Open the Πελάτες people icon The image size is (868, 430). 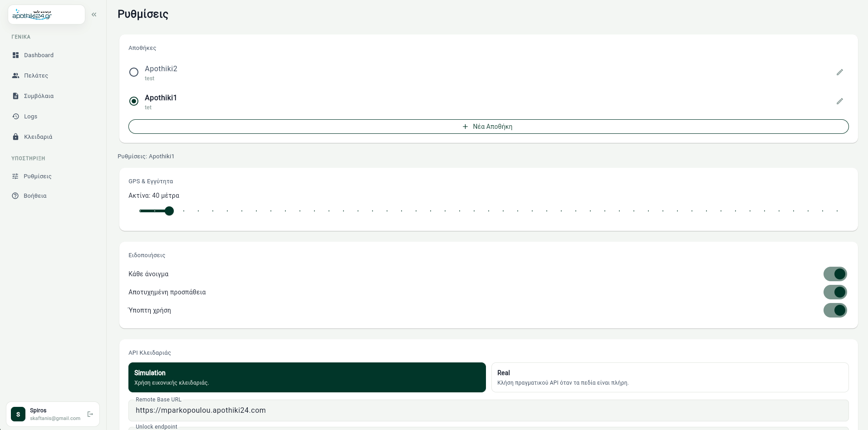coord(15,75)
